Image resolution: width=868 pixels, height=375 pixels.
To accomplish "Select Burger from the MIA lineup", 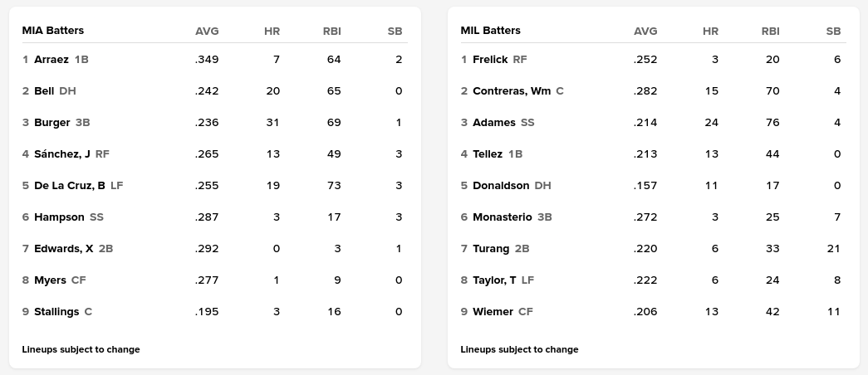I will pyautogui.click(x=52, y=123).
